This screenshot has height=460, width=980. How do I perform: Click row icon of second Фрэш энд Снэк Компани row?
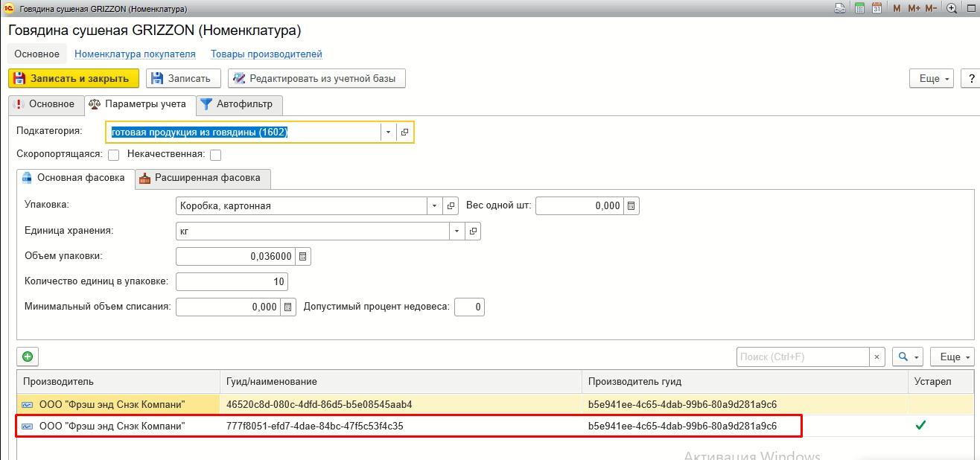28,427
